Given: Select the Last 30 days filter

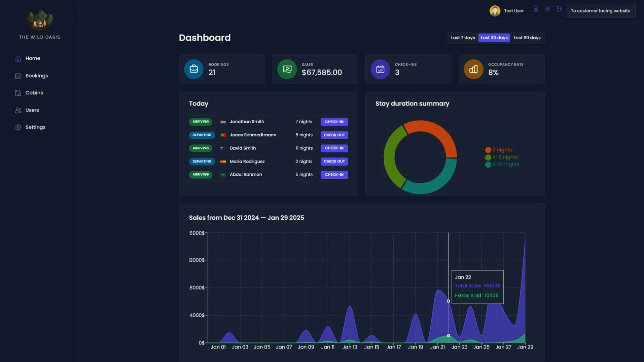Looking at the screenshot, I should (494, 38).
